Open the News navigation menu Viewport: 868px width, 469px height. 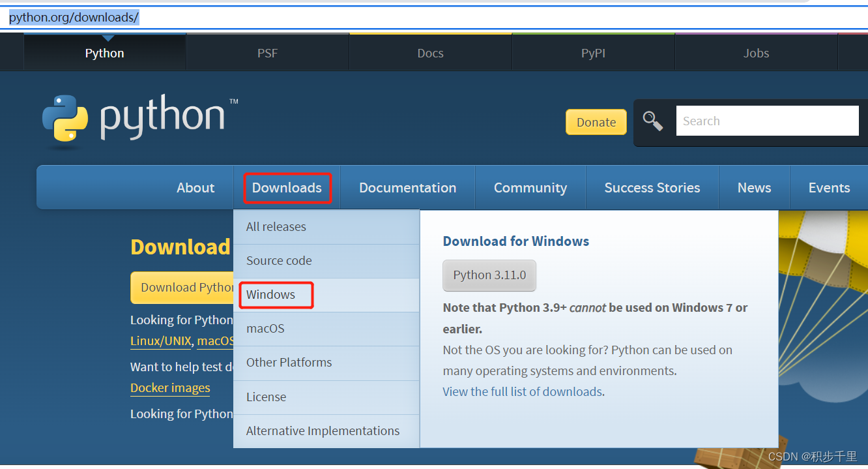pyautogui.click(x=754, y=188)
